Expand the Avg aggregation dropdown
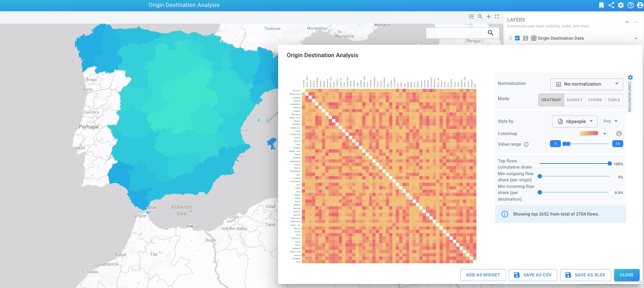Viewport: 644px width, 288px height. click(610, 121)
